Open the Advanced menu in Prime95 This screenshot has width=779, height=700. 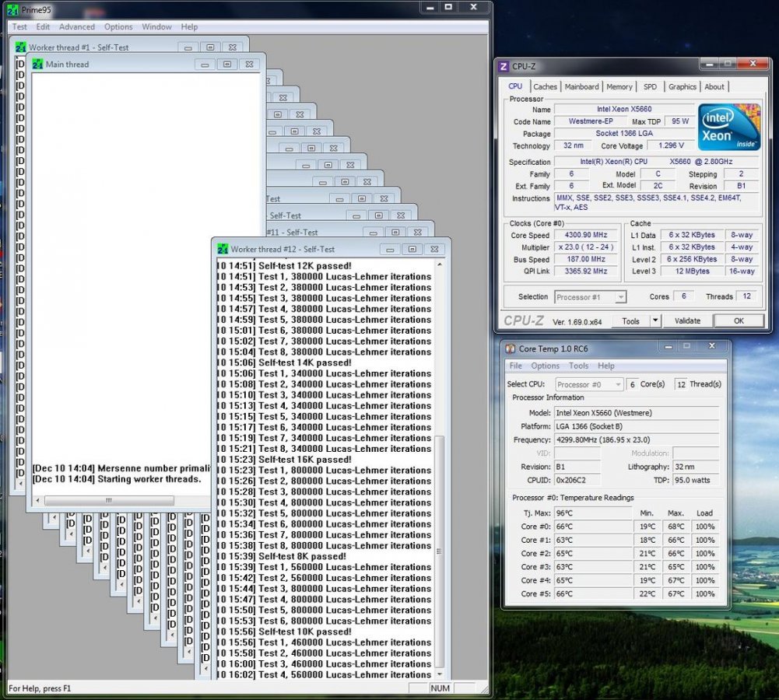tap(76, 26)
